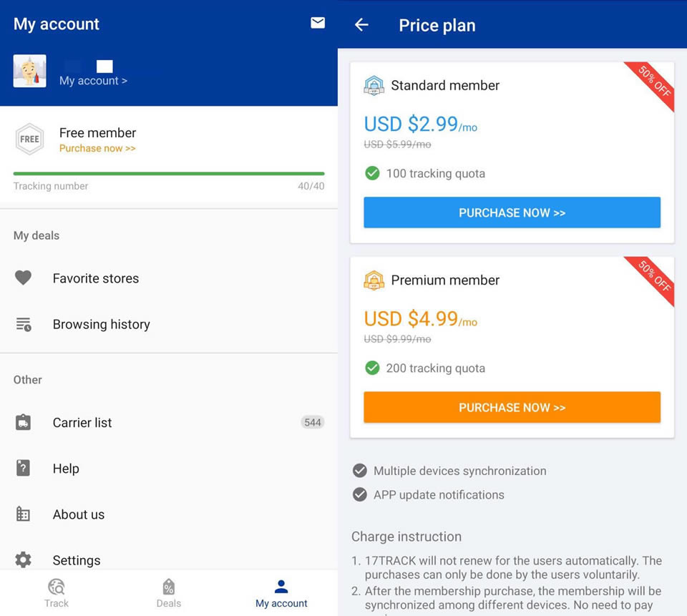Screen dimensions: 687x616
Task: Tap the Favorite stores heart icon
Action: tap(24, 278)
